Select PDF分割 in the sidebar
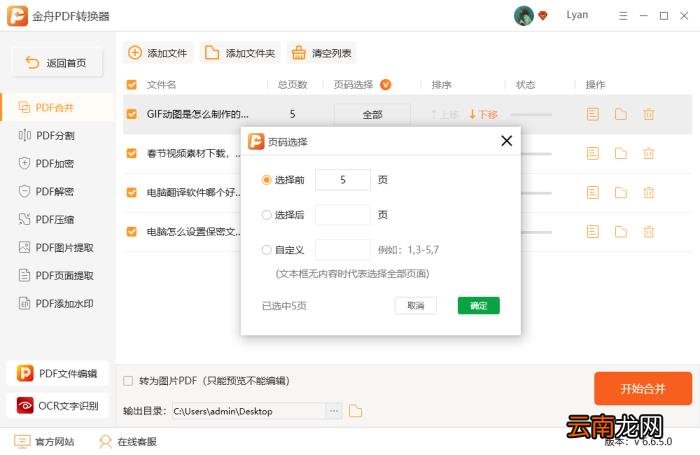This screenshot has width=700, height=455. (x=58, y=135)
